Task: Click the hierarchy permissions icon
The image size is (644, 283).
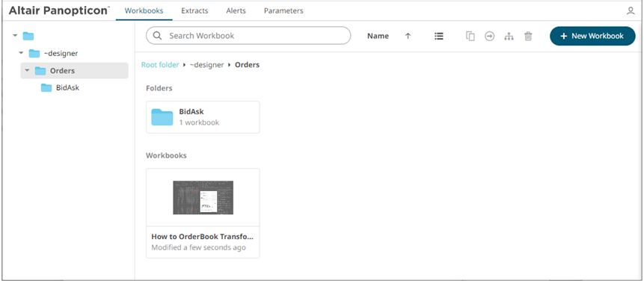Action: coord(509,36)
